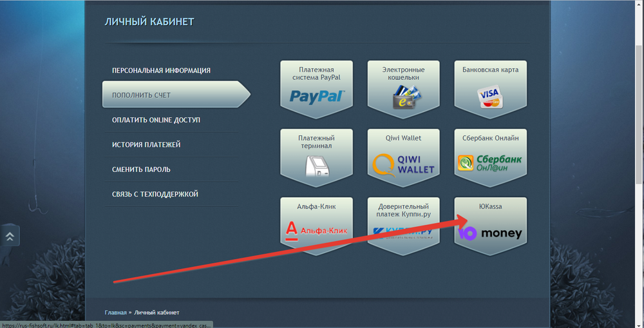Viewport: 644px width, 328px height.
Task: Click Личный кабинет breadcrumb text
Action: pos(156,313)
